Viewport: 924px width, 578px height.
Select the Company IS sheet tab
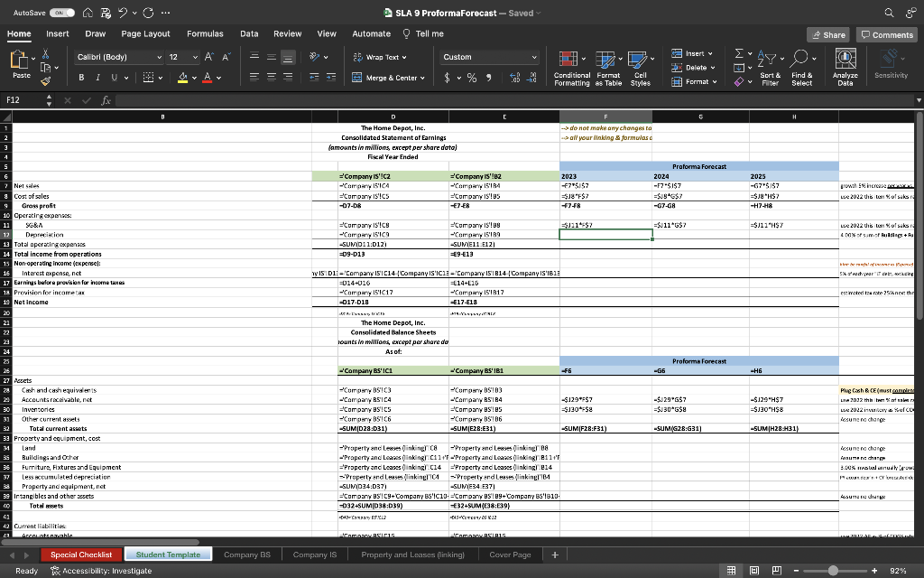pyautogui.click(x=315, y=555)
